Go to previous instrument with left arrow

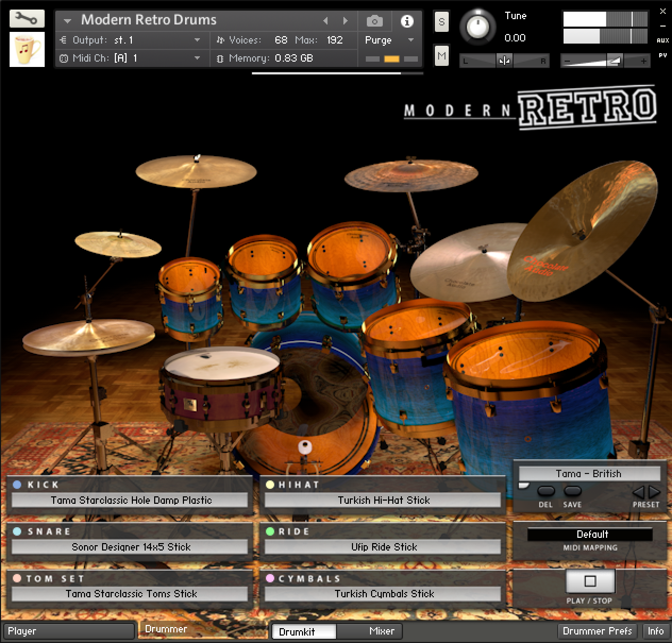pos(326,21)
